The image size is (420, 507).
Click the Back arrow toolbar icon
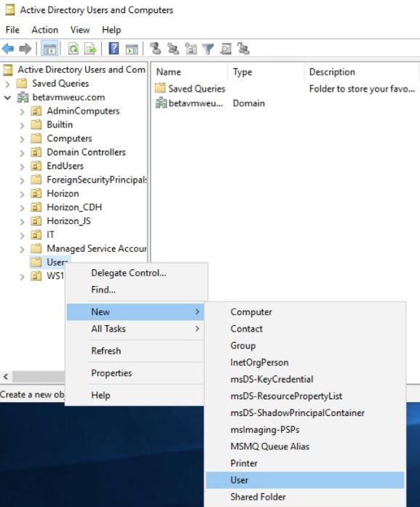[8, 49]
